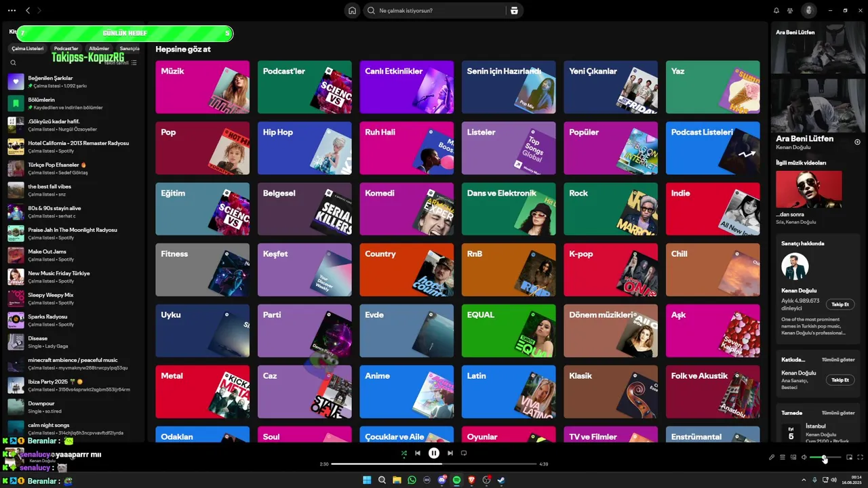
Task: Open Spotify icon in Windows taskbar
Action: pos(456,480)
